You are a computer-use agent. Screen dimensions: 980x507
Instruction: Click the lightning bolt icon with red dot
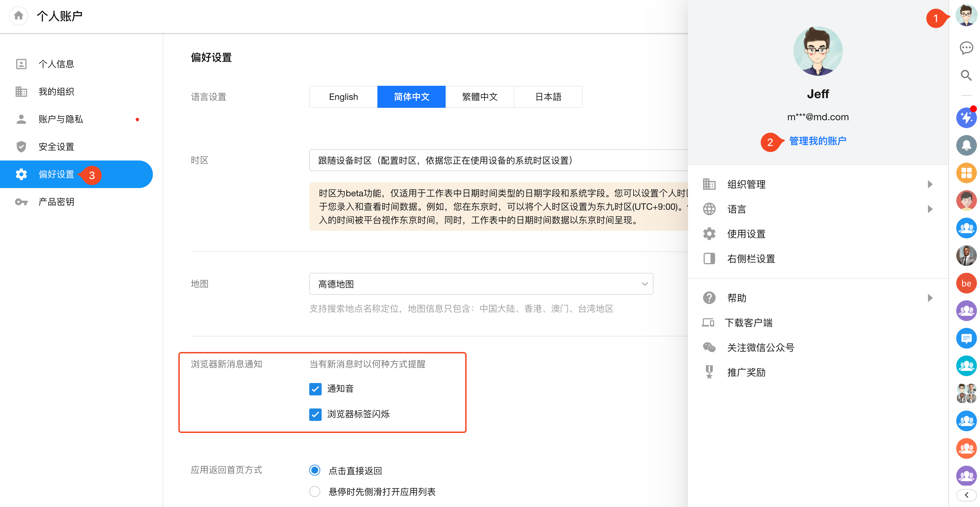pyautogui.click(x=966, y=117)
